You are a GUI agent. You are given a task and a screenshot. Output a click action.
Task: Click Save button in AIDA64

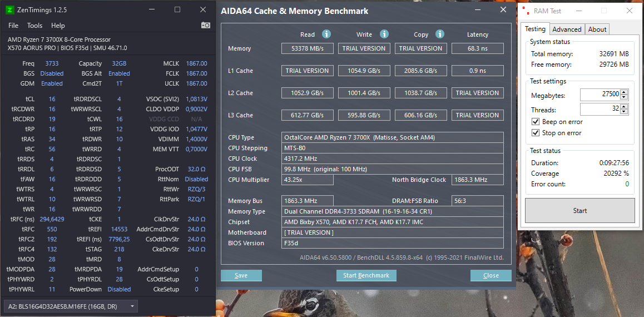(x=241, y=275)
